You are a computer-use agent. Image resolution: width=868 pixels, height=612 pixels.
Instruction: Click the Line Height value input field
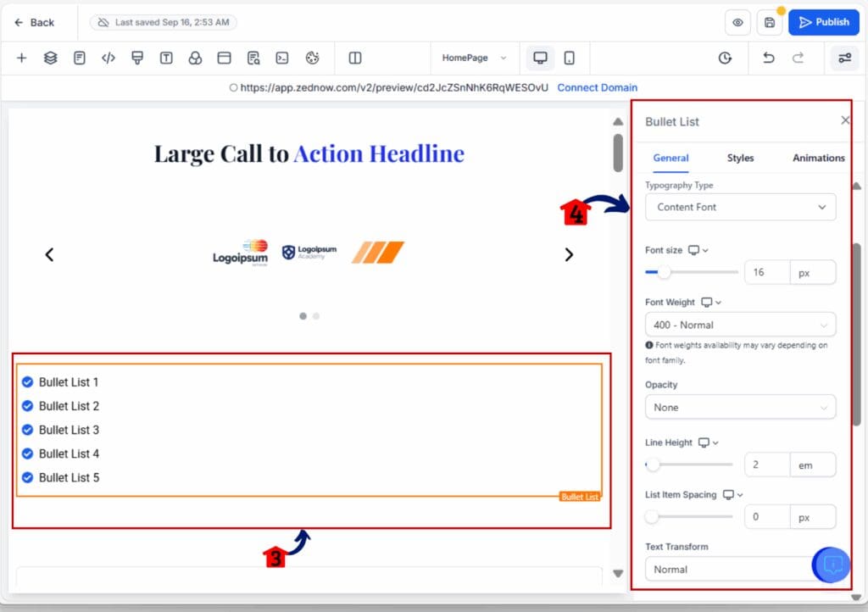point(766,465)
